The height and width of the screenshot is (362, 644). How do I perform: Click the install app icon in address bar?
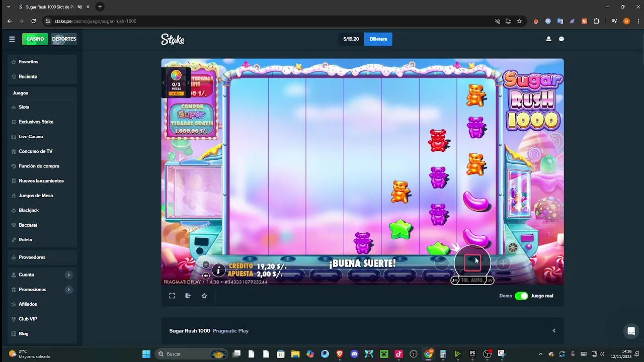click(508, 21)
